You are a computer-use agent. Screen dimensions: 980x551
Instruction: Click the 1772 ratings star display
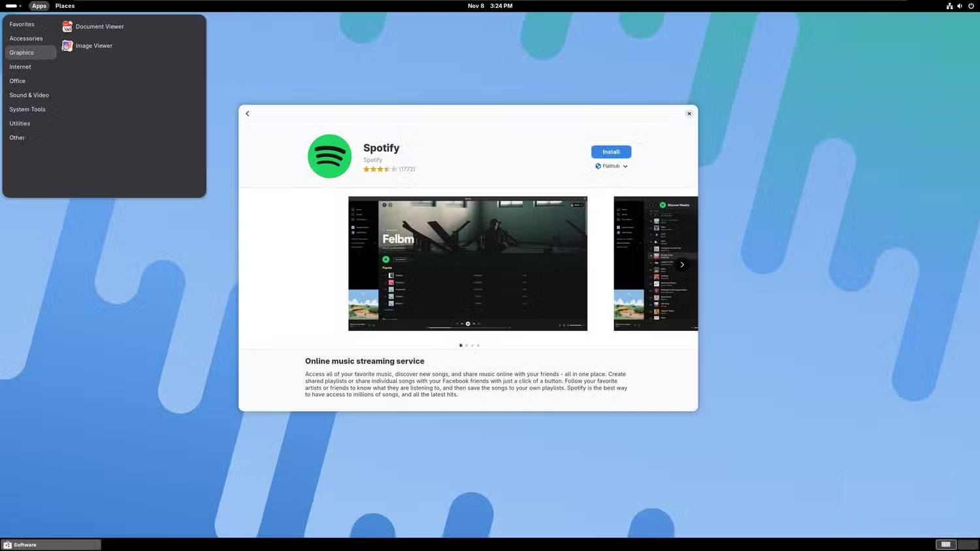coord(389,169)
